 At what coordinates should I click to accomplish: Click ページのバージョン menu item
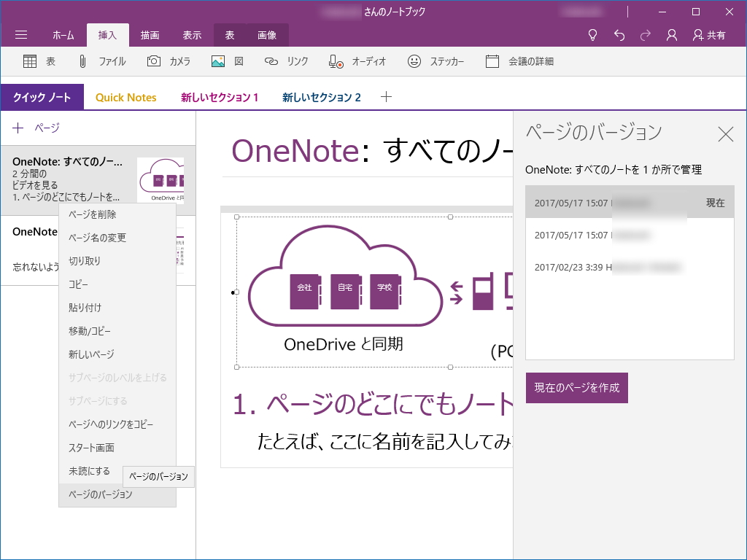tap(117, 494)
